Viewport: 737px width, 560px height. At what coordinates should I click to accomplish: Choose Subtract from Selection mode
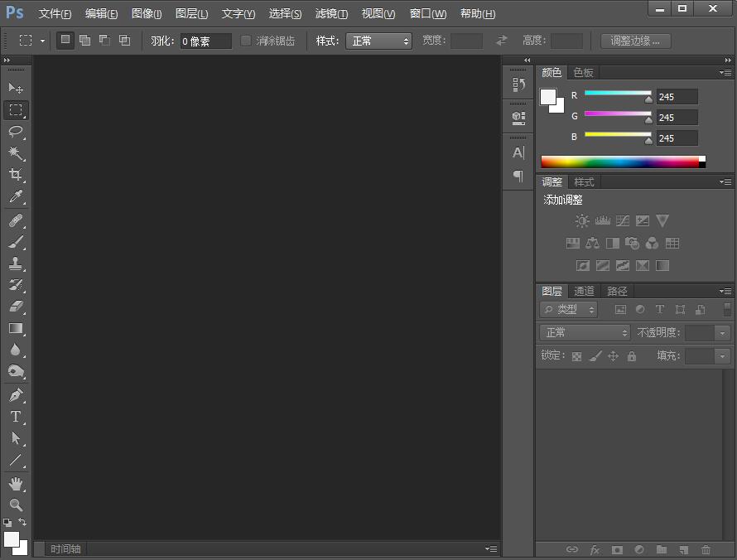104,41
